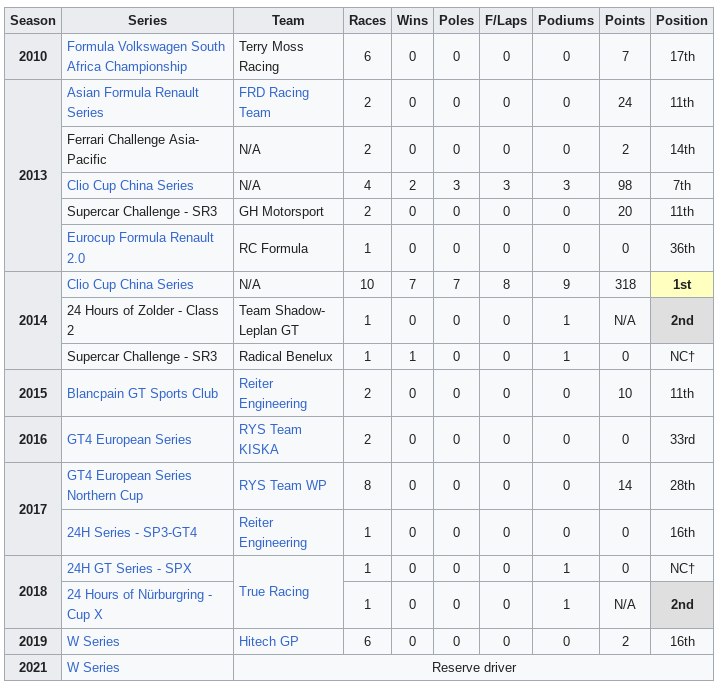Click the Points column header
This screenshot has width=721, height=690.
pos(625,21)
